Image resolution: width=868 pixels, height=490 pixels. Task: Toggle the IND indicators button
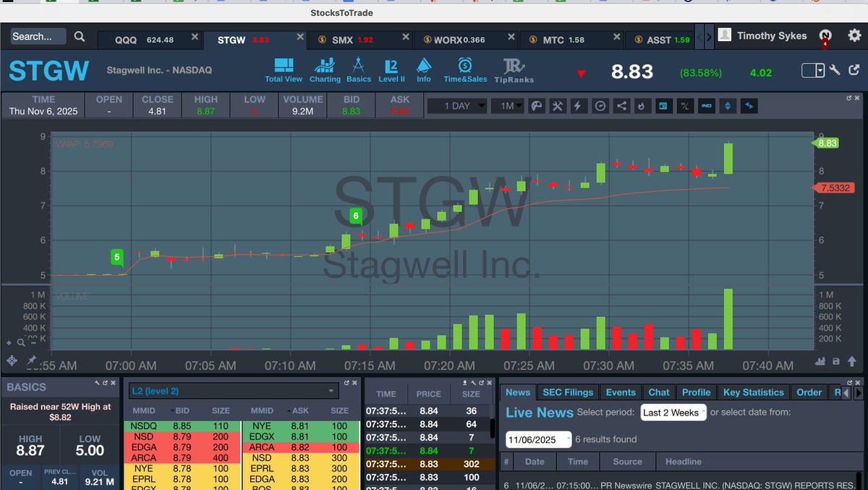(x=706, y=106)
